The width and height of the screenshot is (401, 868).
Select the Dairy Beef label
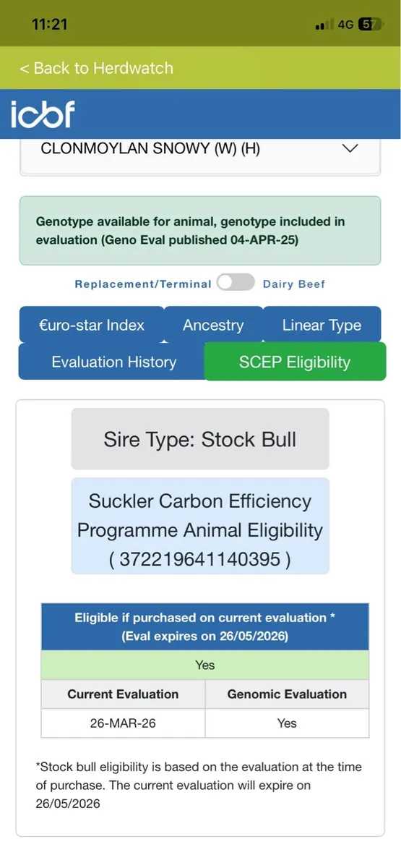tap(294, 284)
